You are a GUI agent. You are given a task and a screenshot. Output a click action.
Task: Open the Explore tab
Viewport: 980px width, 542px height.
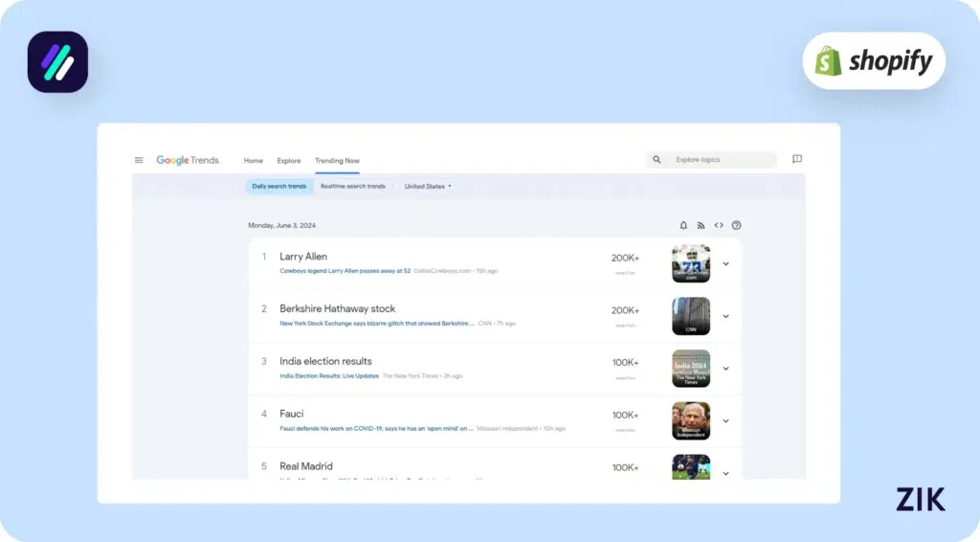(x=289, y=161)
